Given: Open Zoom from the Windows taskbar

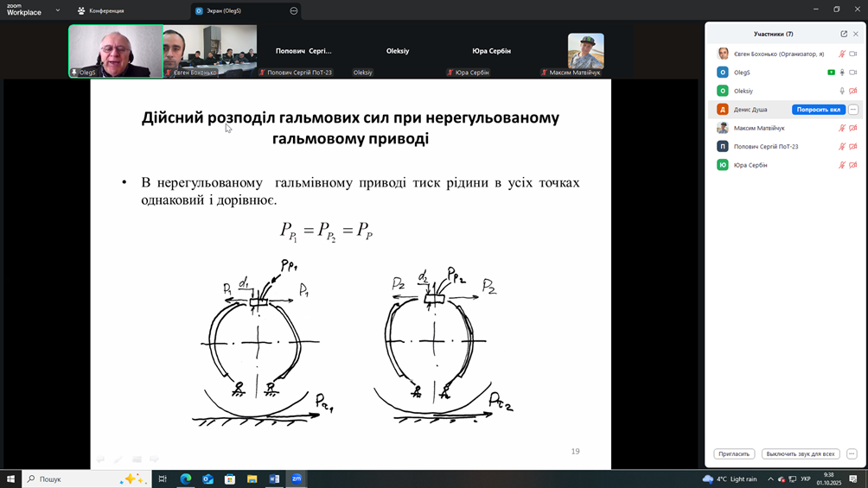Looking at the screenshot, I should 297,478.
